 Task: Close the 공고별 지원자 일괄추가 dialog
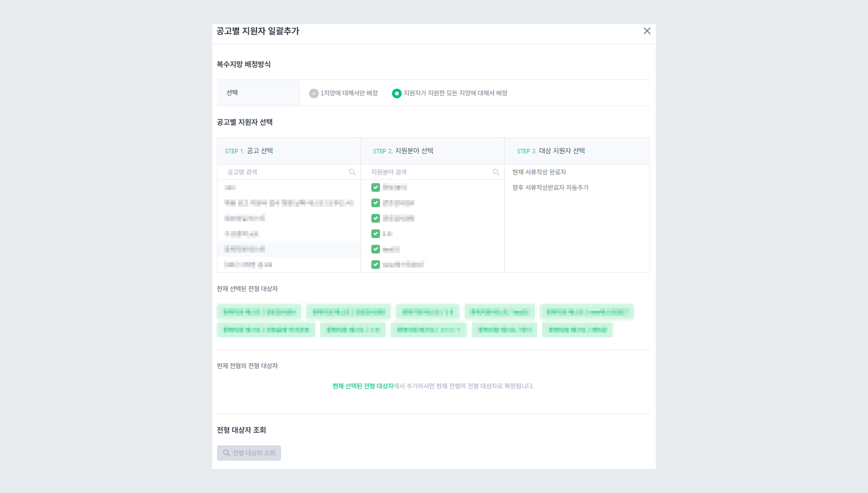[x=647, y=31]
